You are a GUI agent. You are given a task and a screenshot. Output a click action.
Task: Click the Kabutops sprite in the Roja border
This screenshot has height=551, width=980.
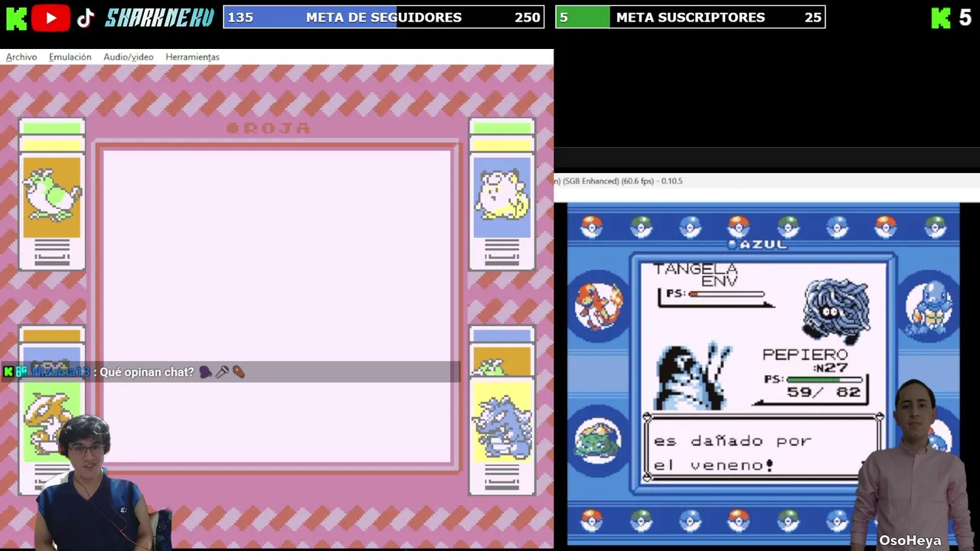click(x=51, y=422)
